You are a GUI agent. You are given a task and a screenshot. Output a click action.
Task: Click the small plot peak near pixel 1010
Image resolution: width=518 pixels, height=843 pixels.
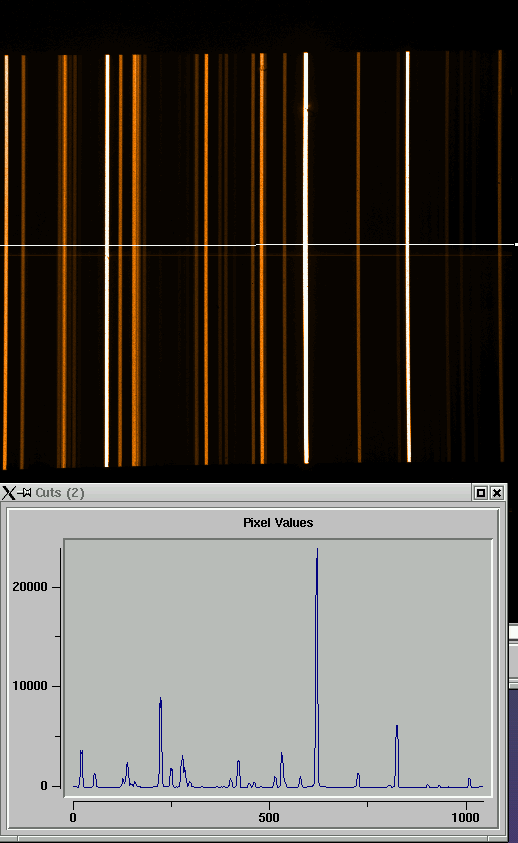coord(469,782)
